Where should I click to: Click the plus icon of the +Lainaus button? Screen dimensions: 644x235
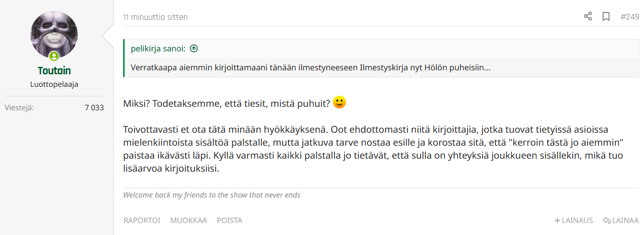557,221
